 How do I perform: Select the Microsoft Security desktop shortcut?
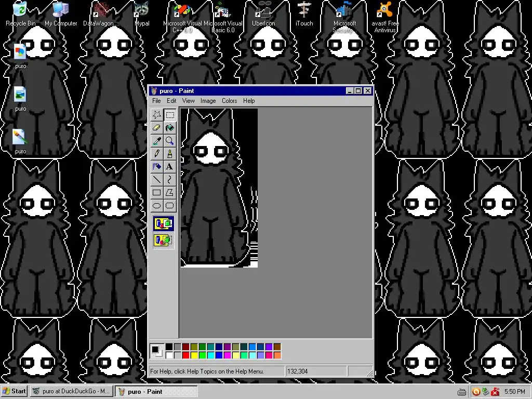coord(344,18)
